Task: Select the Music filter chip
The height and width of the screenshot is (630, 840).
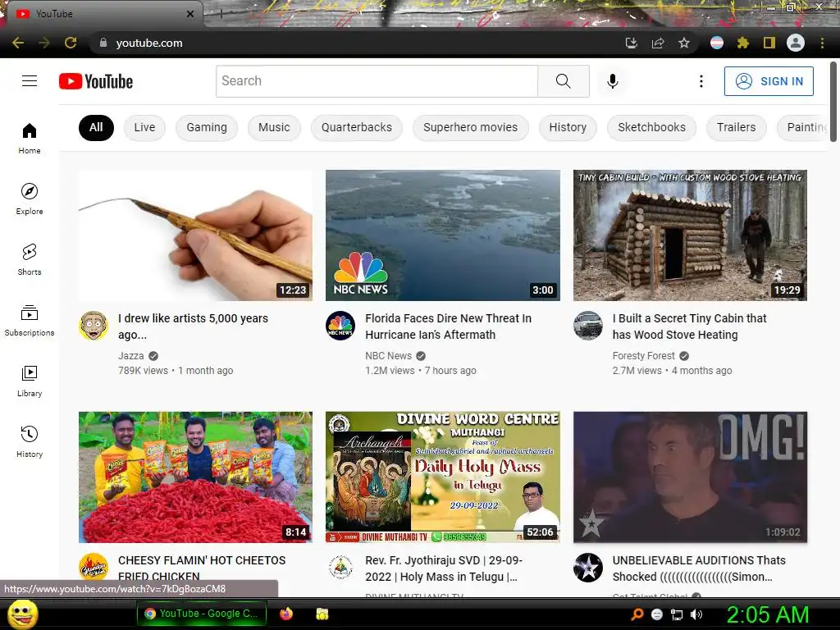Action: coord(274,127)
